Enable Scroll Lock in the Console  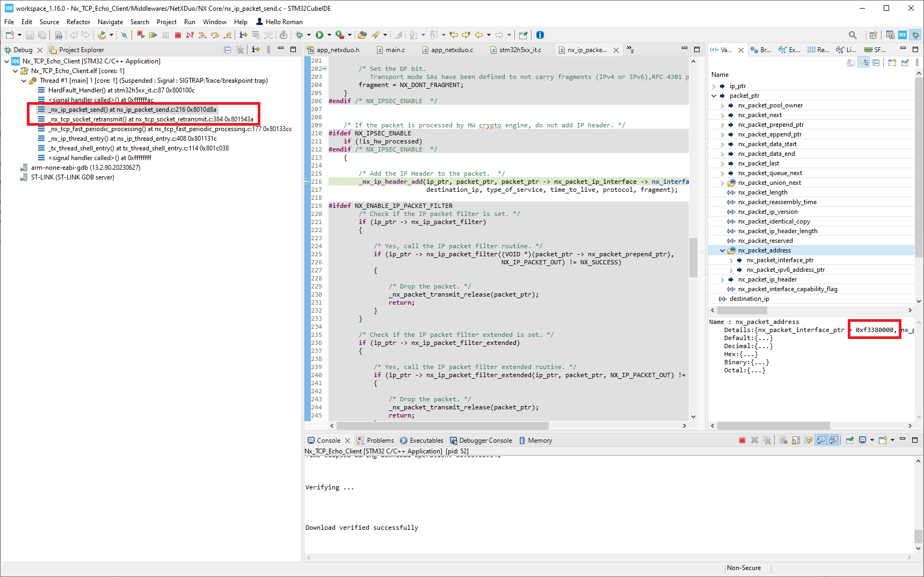[x=795, y=440]
